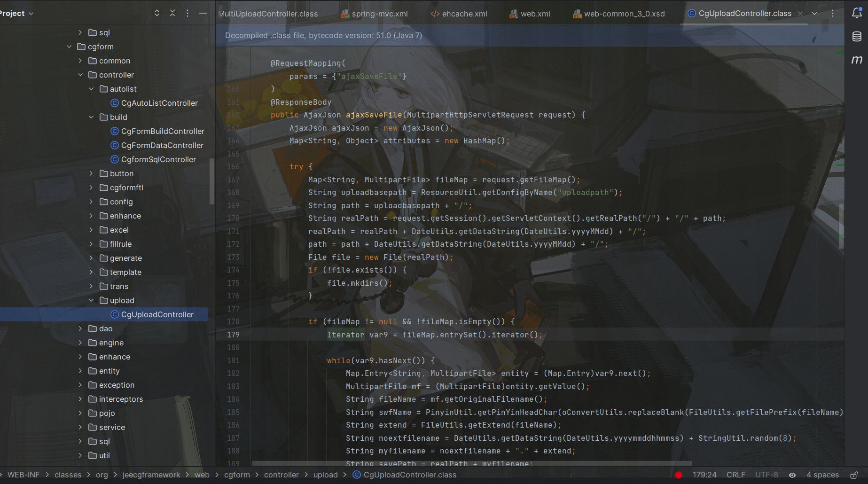Change indent setting 4 spaces
868x484 pixels.
pos(822,475)
